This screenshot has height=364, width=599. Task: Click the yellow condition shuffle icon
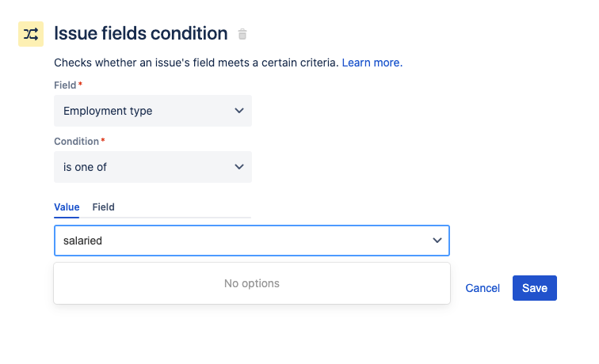31,34
